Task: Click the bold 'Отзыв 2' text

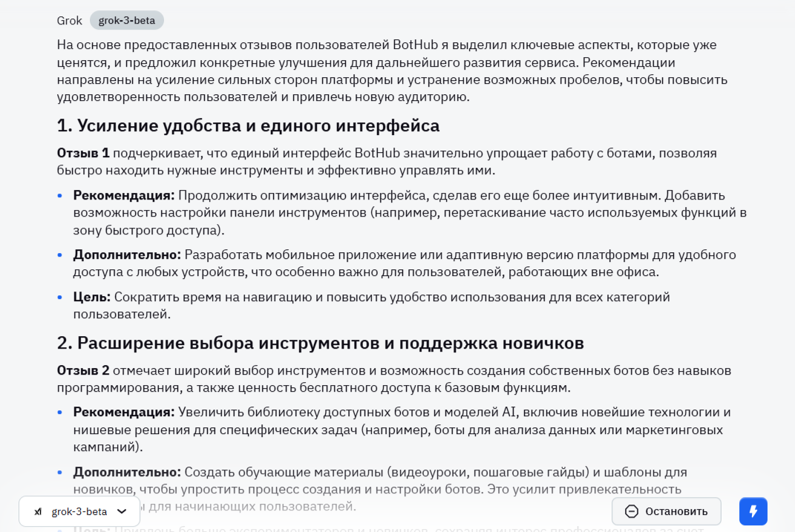Action: [83, 370]
